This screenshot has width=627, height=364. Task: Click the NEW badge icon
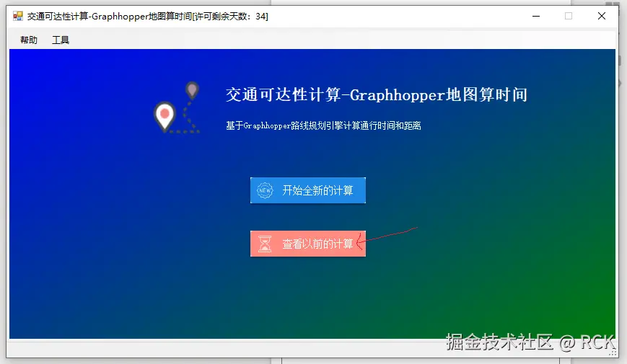tap(265, 190)
